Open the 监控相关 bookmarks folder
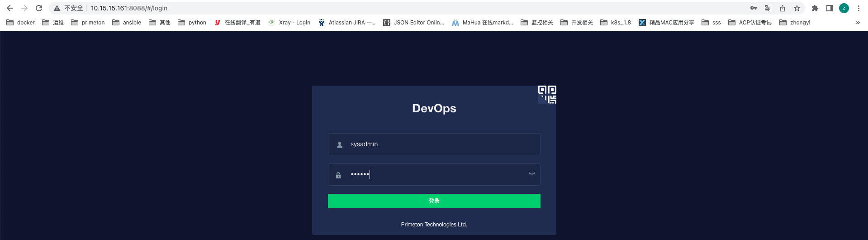This screenshot has width=868, height=240. coord(537,22)
